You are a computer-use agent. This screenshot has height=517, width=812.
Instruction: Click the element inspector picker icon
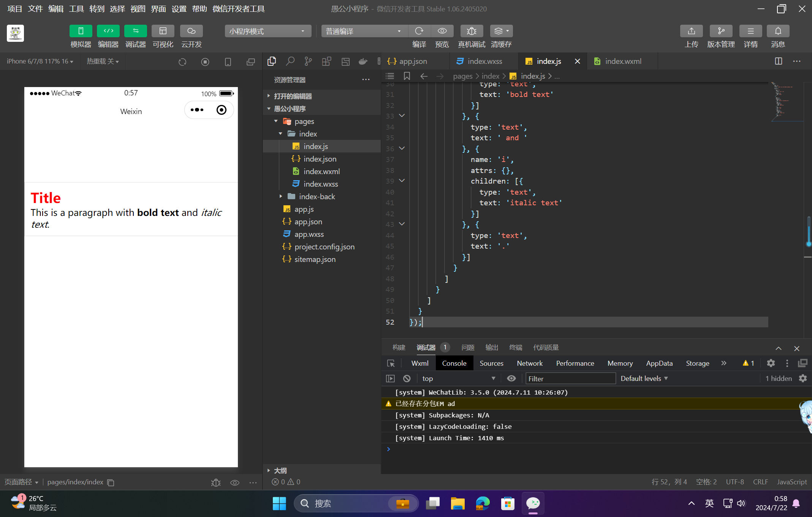click(x=391, y=363)
